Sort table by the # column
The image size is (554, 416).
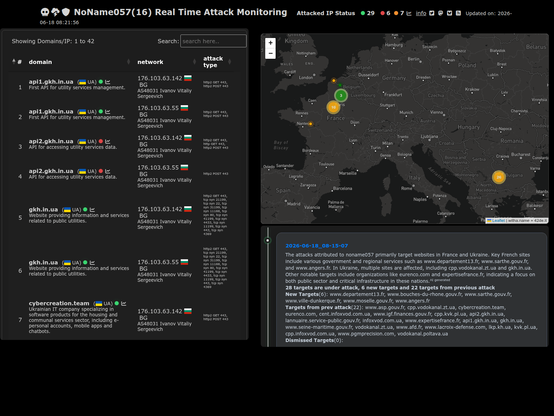[17, 62]
